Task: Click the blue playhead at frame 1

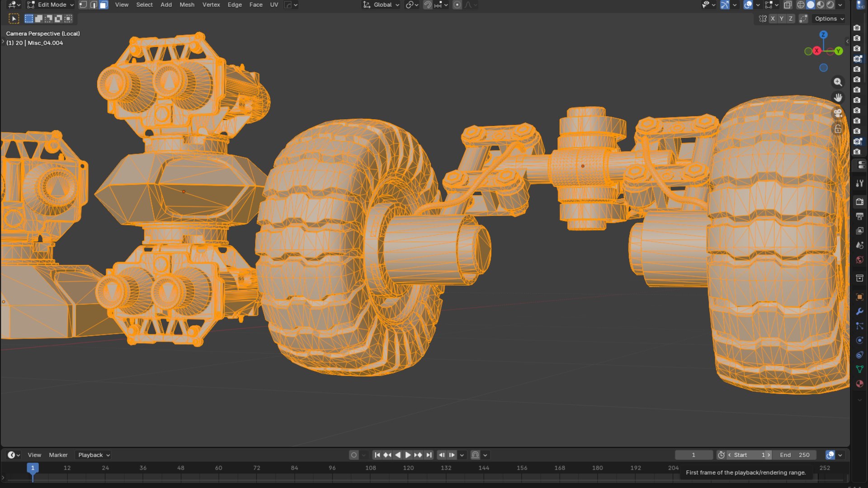Action: [33, 468]
